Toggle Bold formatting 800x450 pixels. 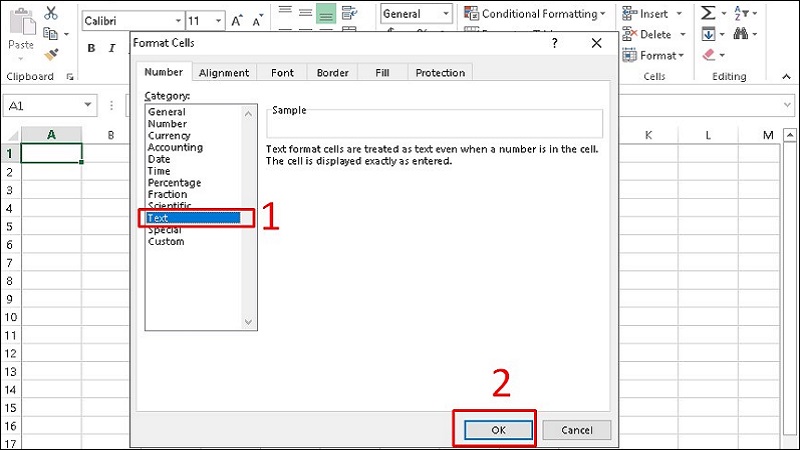[91, 48]
